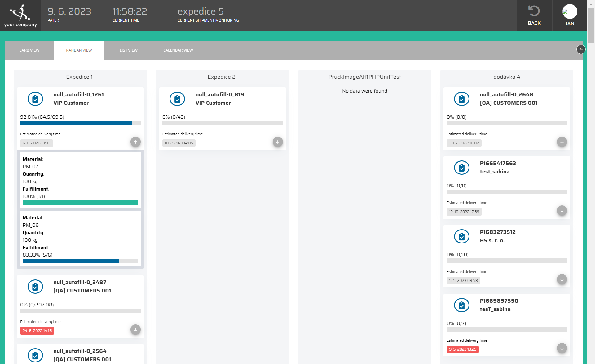Click the clipboard icon of P1683273512 card
The height and width of the screenshot is (364, 595).
pyautogui.click(x=462, y=237)
